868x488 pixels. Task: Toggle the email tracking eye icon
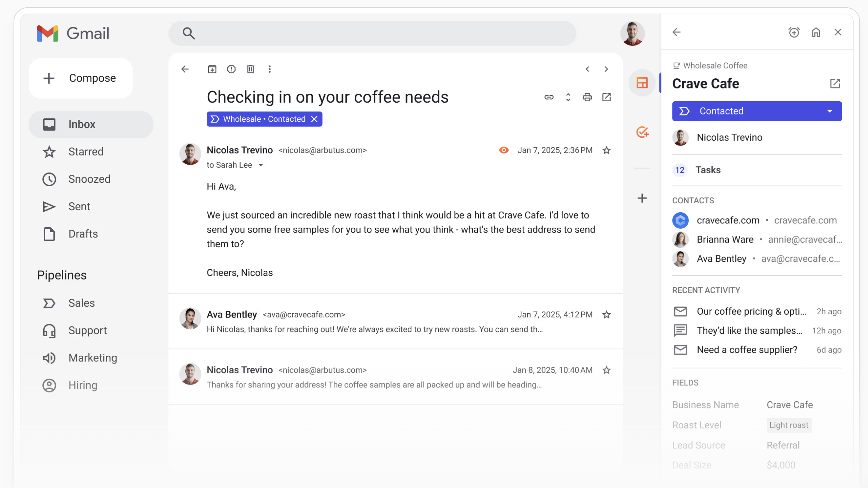[x=503, y=150]
